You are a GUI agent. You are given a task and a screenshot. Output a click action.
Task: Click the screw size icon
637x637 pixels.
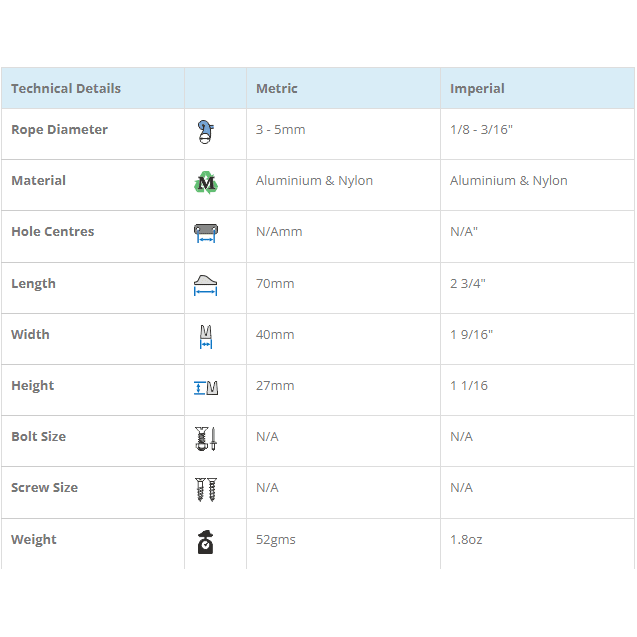coord(206,489)
